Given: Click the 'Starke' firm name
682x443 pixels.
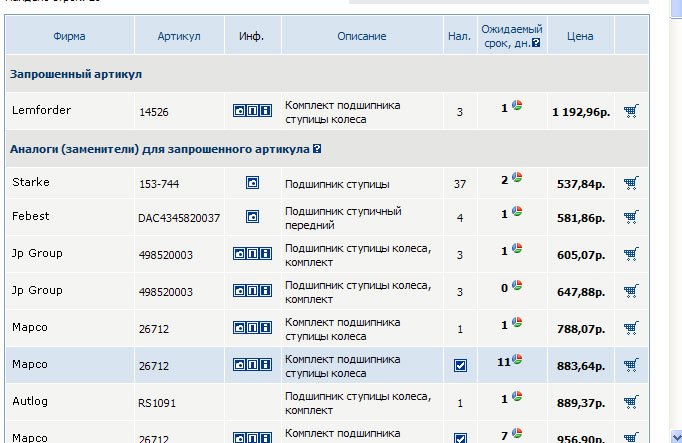Looking at the screenshot, I should [x=31, y=182].
